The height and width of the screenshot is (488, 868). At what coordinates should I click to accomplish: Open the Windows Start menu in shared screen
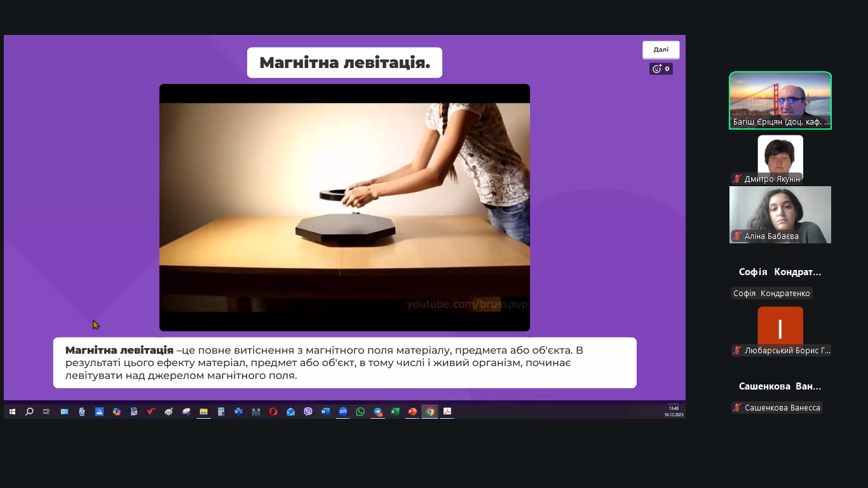[x=12, y=412]
